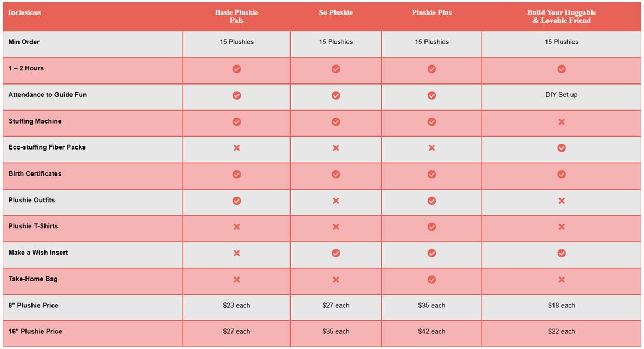Click the $35 each 8" price under Plushie Plus
644x349 pixels.
(432, 306)
